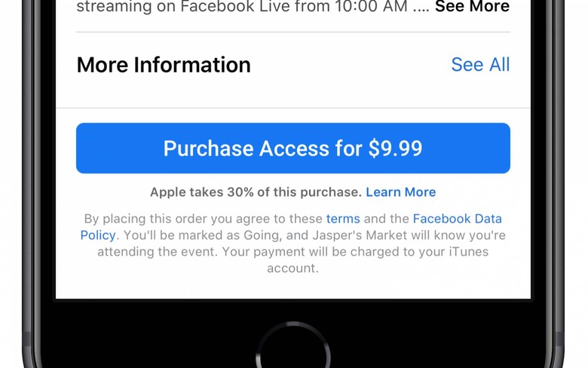Tap the Apple takes 30% notice text
Screen dimensions: 588x368
[x=256, y=192]
